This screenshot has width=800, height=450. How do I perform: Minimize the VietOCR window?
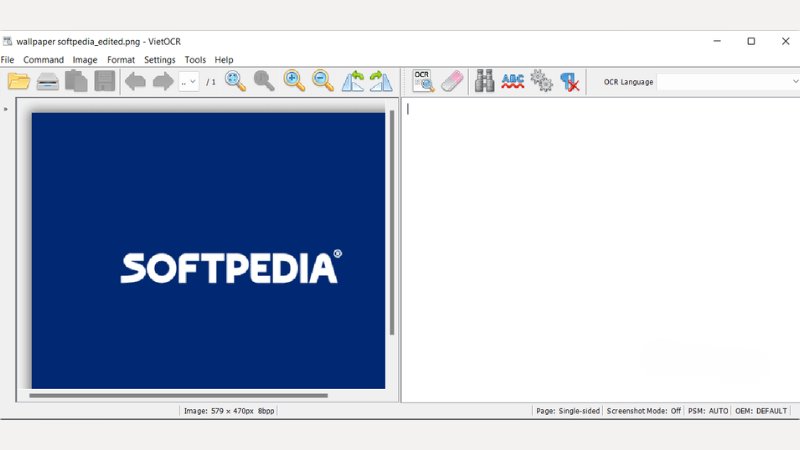717,41
